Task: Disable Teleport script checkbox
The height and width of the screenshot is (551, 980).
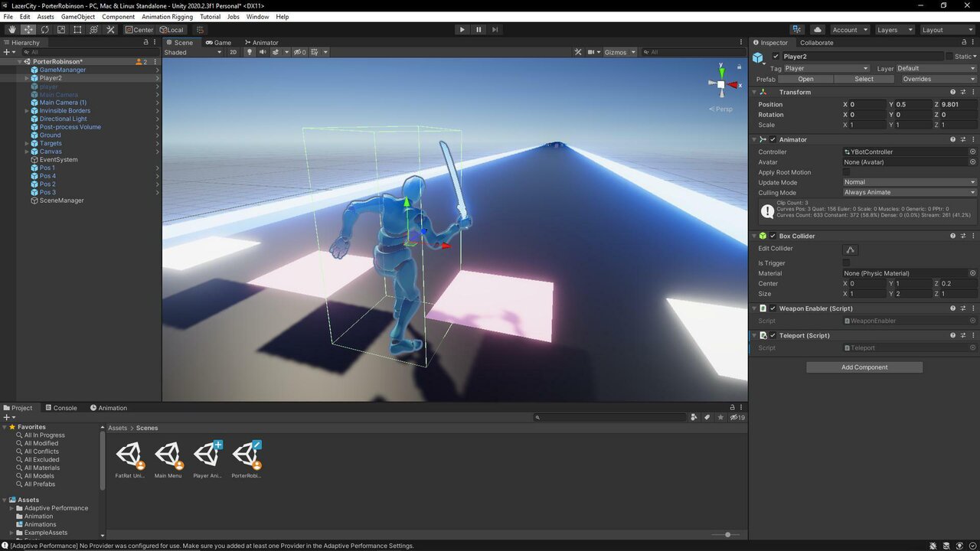Action: click(773, 336)
